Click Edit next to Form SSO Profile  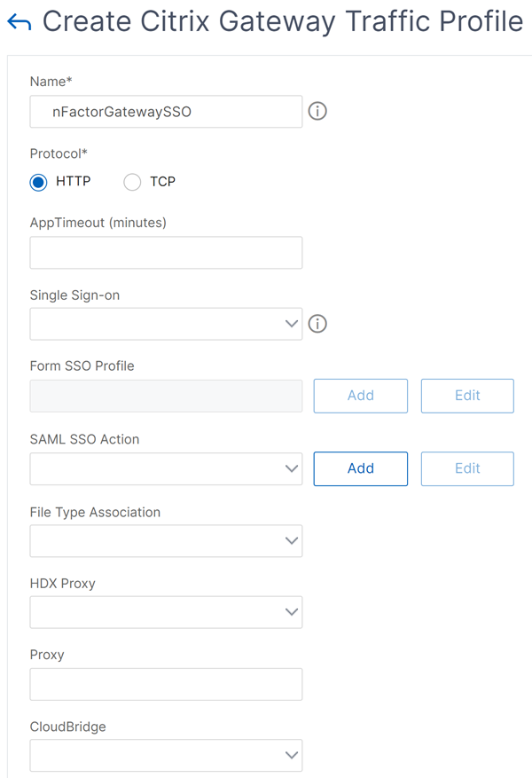[467, 396]
